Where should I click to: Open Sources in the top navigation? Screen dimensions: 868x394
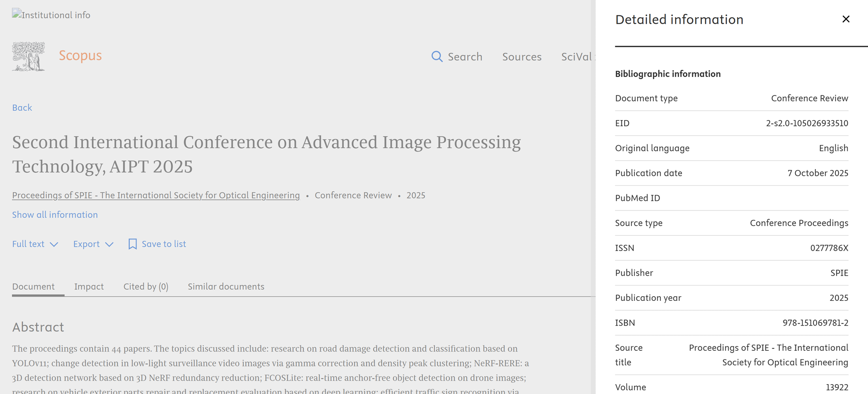(522, 57)
